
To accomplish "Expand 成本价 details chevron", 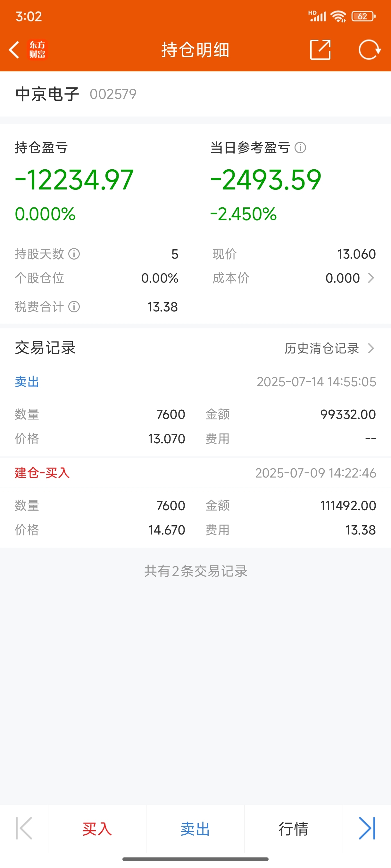I will tap(371, 278).
